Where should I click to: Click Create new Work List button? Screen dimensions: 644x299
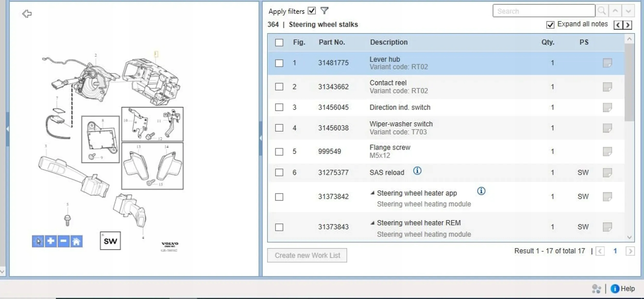point(307,255)
